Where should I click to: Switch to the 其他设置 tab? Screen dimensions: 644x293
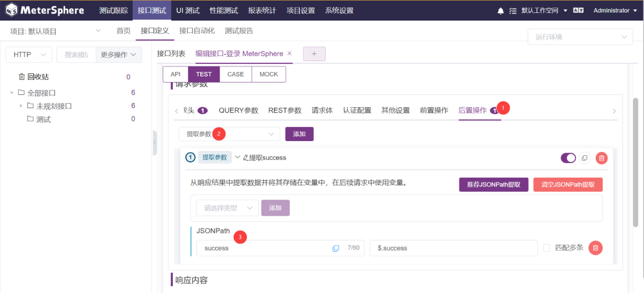click(396, 110)
